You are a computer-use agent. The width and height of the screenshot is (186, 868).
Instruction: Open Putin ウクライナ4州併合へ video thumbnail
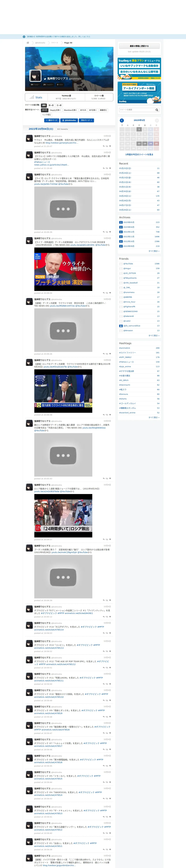point(63,269)
